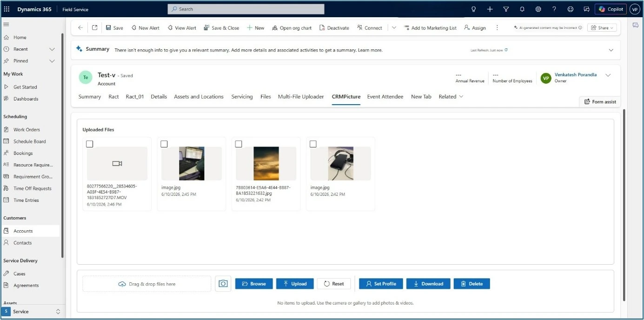Image resolution: width=644 pixels, height=320 pixels.
Task: Click the Browse button
Action: pos(254,284)
